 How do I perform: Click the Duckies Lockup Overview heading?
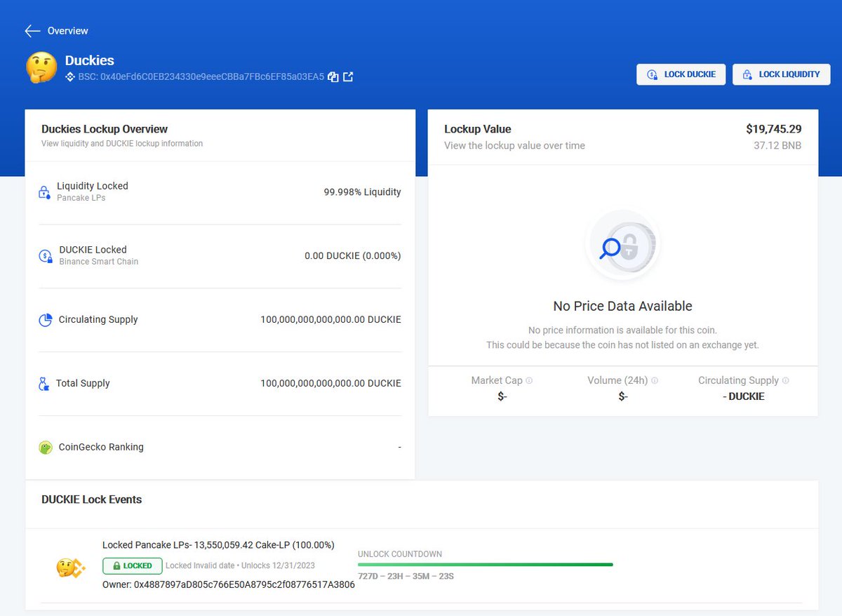[105, 129]
